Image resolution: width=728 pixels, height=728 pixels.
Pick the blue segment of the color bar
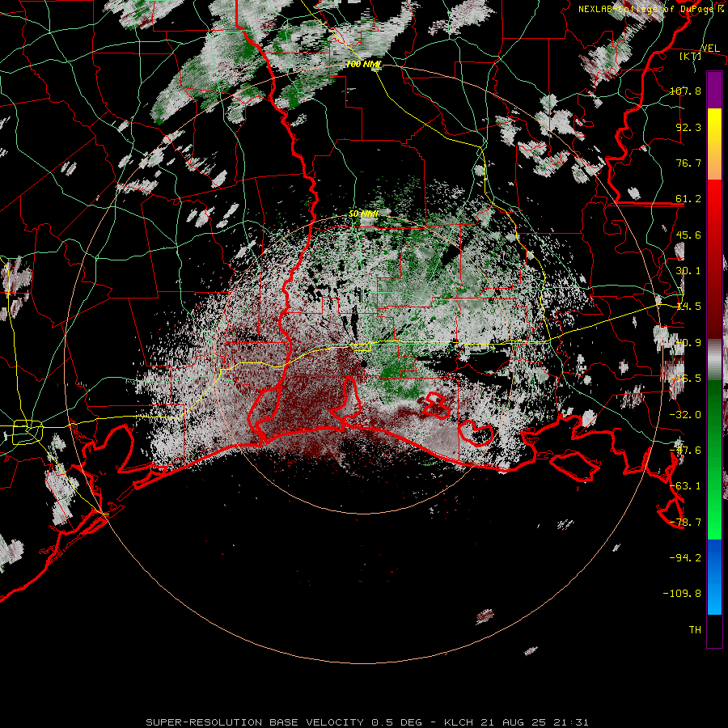714,577
